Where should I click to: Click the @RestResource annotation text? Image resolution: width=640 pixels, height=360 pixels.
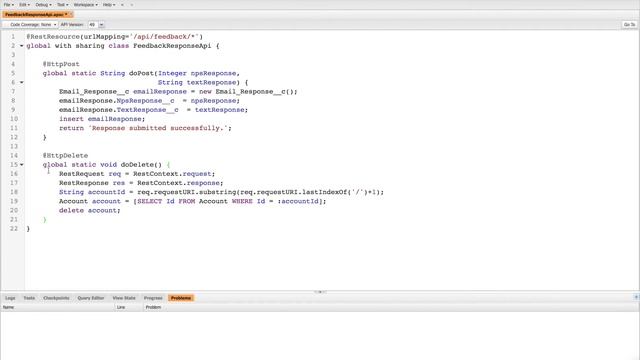(53, 37)
